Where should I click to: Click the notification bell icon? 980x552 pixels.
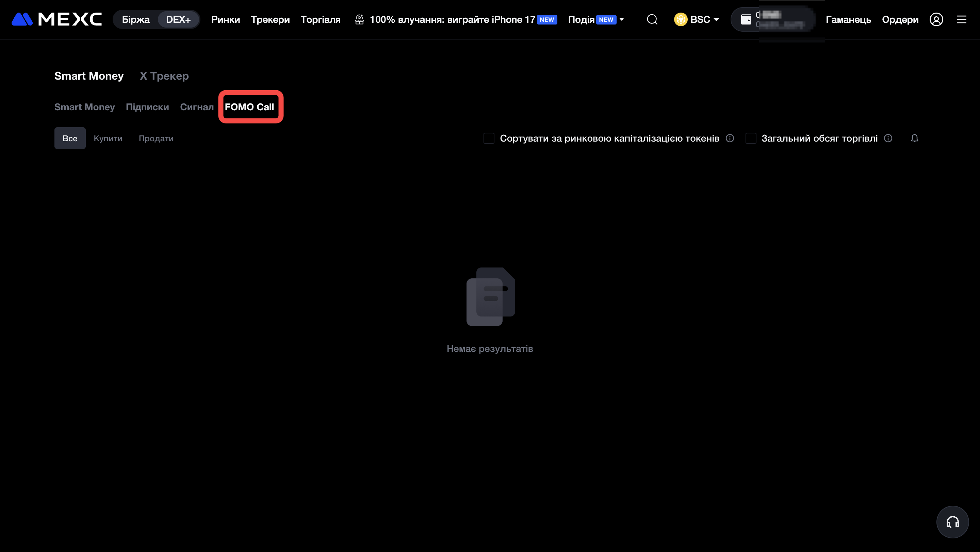coord(915,139)
